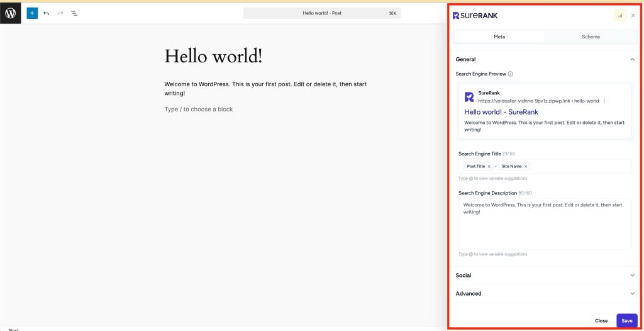Remove the Site Name variable tag
This screenshot has height=331, width=644.
[x=525, y=167]
